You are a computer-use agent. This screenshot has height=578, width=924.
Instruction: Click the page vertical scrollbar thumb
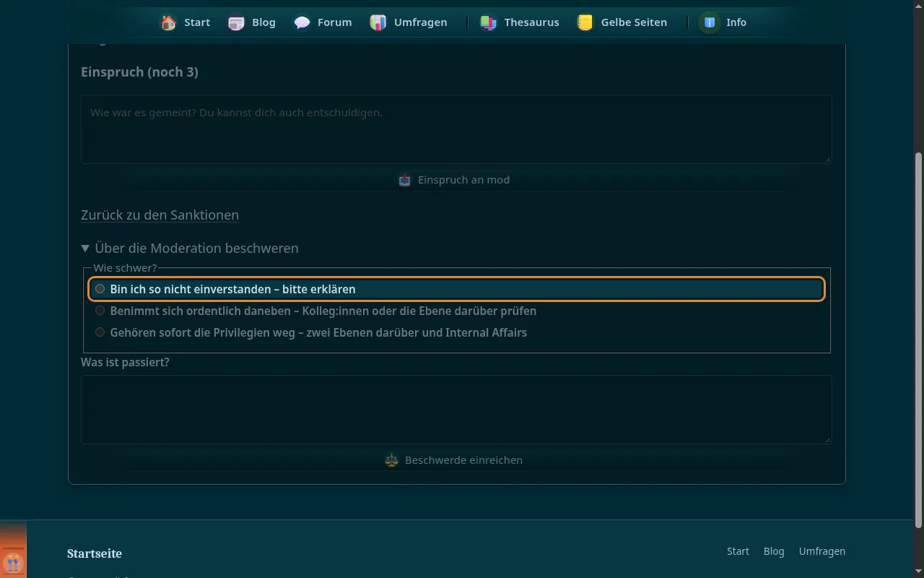(919, 339)
